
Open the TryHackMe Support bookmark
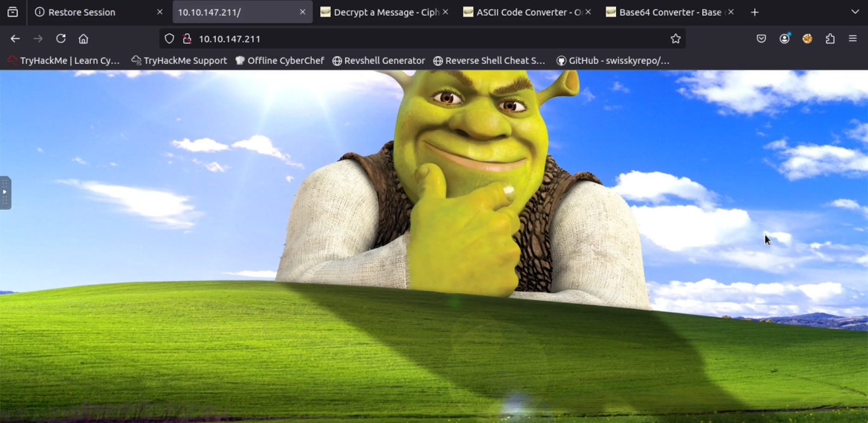click(x=179, y=60)
